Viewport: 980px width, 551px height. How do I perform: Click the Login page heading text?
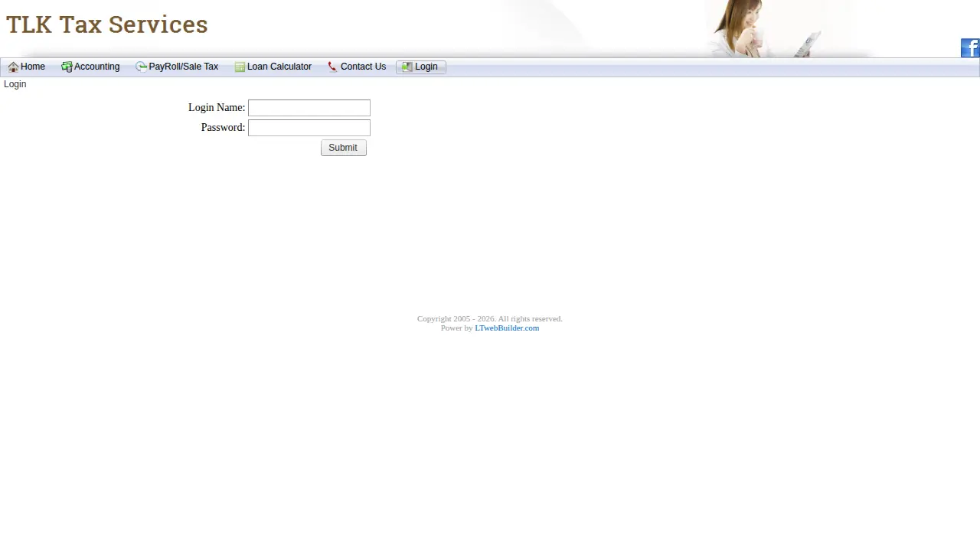coord(15,84)
